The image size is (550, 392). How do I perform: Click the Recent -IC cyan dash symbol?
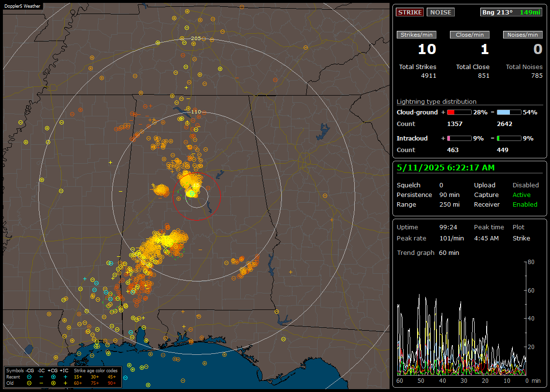coord(41,377)
